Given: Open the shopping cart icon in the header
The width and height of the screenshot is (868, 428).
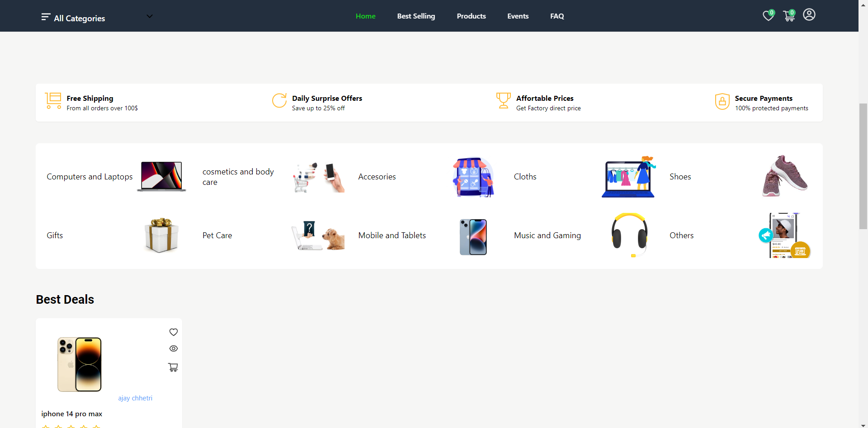Looking at the screenshot, I should [x=788, y=16].
